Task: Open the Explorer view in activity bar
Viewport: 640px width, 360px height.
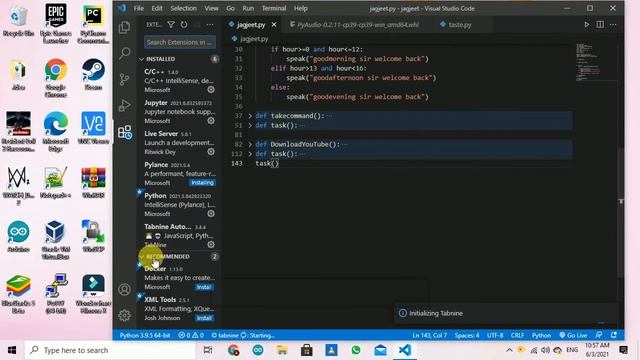Action: 124,27
